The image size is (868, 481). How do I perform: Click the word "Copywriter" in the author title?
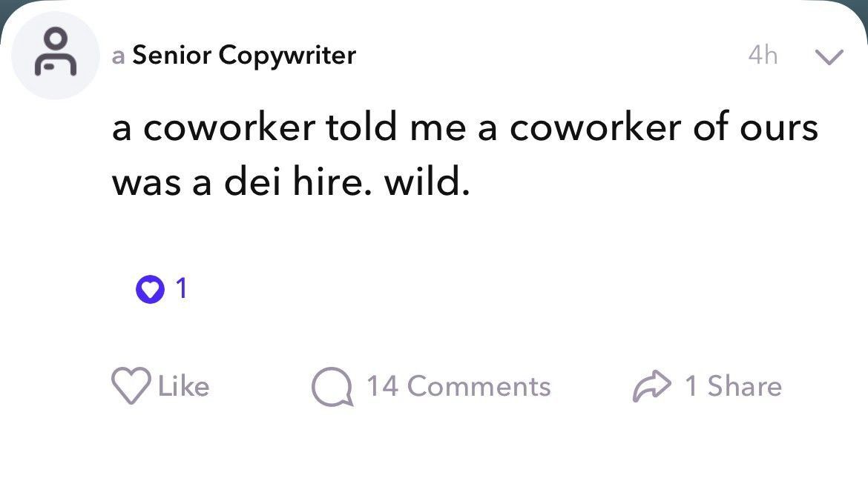pos(287,56)
